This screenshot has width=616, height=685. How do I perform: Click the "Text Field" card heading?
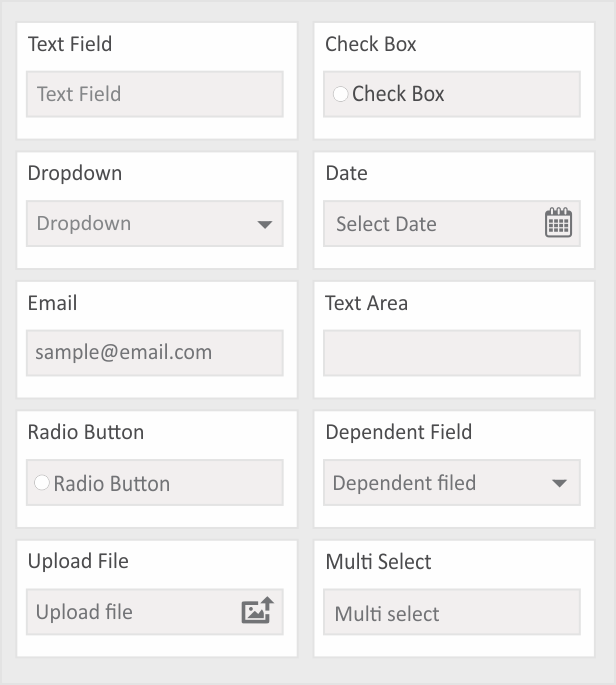[x=70, y=44]
